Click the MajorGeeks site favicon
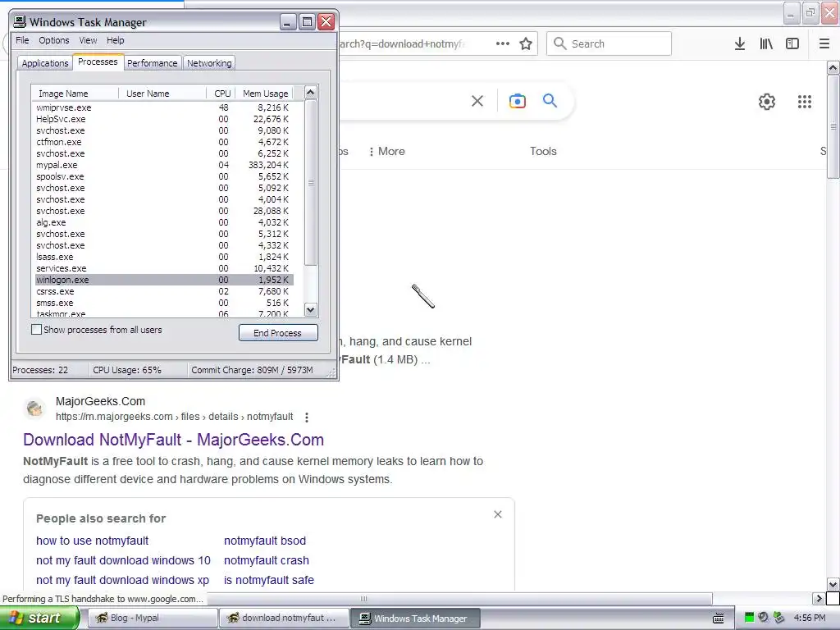Screen dimensions: 840x630 click(35, 409)
